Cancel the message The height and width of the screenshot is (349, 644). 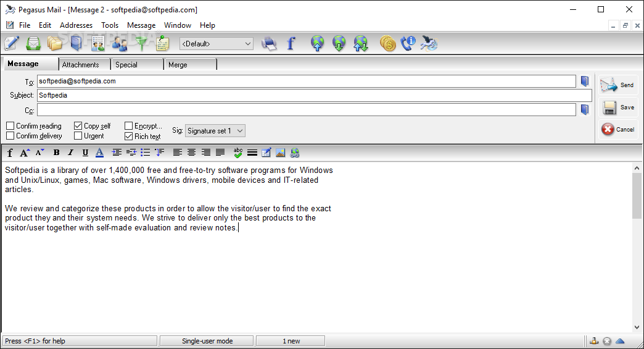[x=618, y=130]
